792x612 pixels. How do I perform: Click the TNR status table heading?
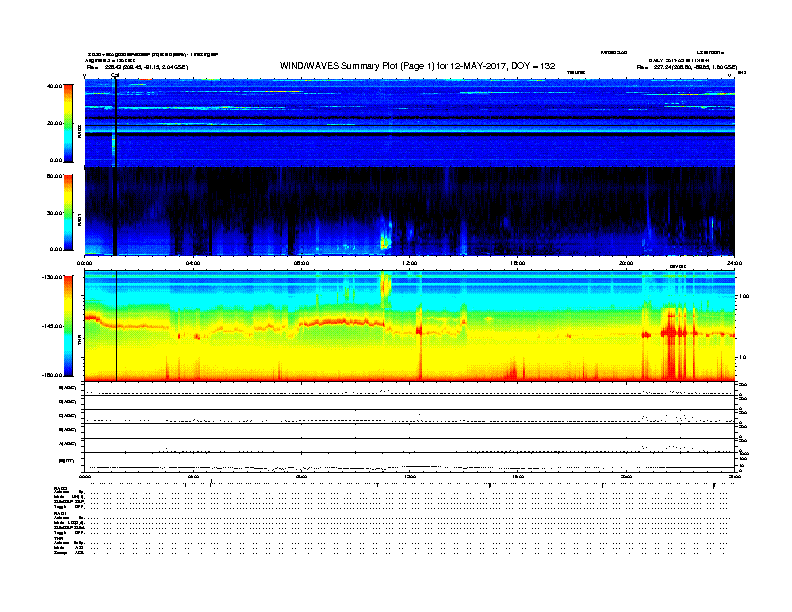coord(58,538)
